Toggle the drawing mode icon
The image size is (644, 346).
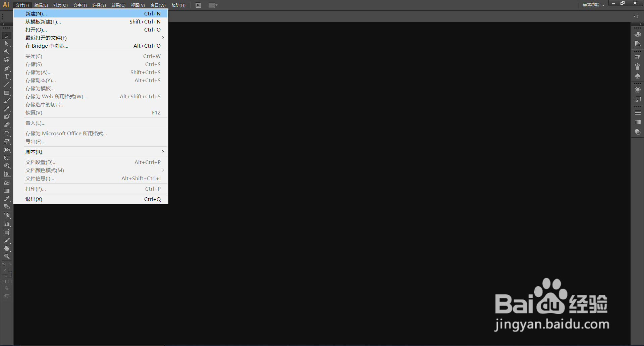point(7,288)
